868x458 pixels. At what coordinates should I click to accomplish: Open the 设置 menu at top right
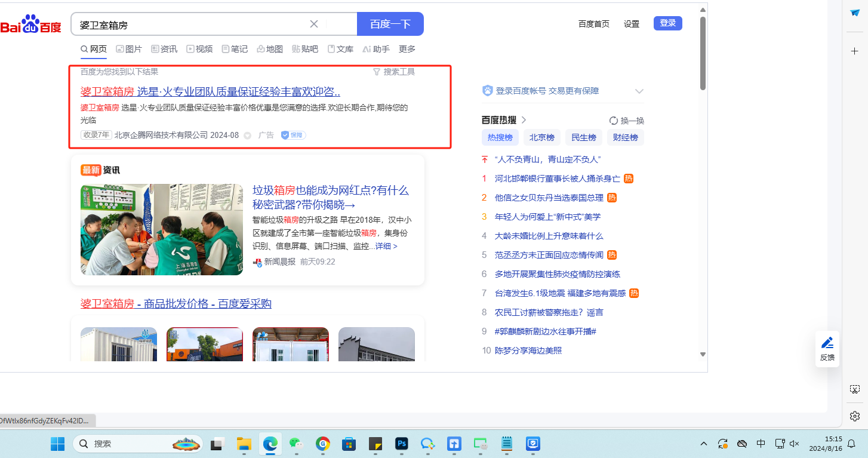tap(632, 24)
